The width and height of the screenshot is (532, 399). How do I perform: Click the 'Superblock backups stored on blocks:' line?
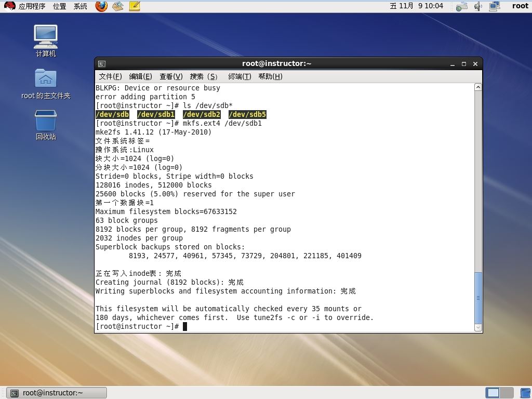point(170,247)
